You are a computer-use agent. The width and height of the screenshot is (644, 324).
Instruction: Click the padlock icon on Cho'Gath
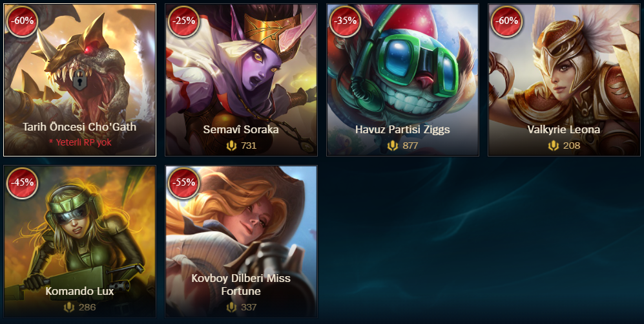(x=79, y=80)
